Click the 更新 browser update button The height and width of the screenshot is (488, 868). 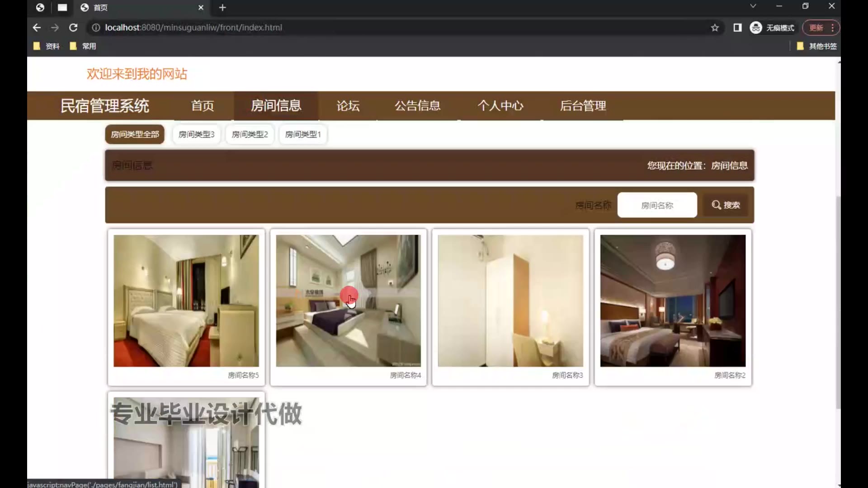coord(816,28)
